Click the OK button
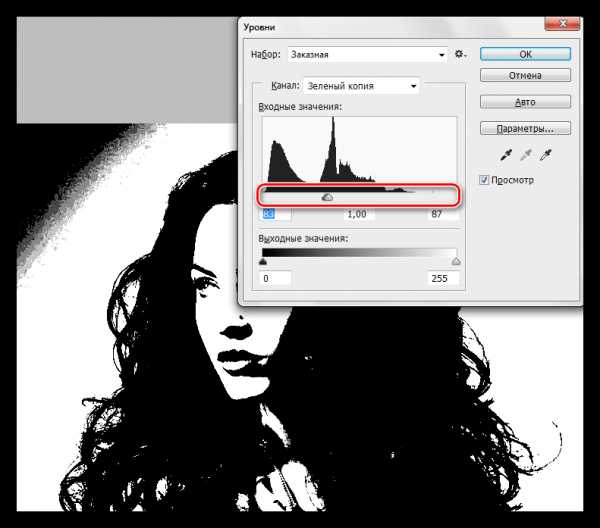This screenshot has height=528, width=600. 525,54
